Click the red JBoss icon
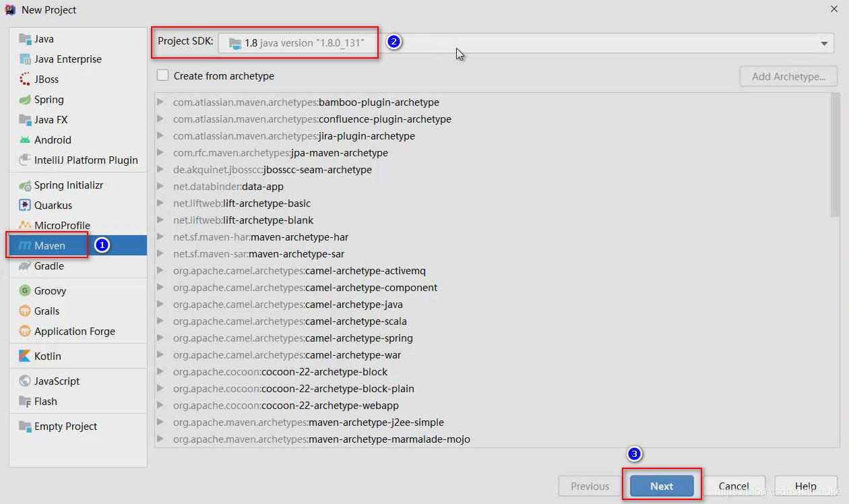 coord(25,80)
